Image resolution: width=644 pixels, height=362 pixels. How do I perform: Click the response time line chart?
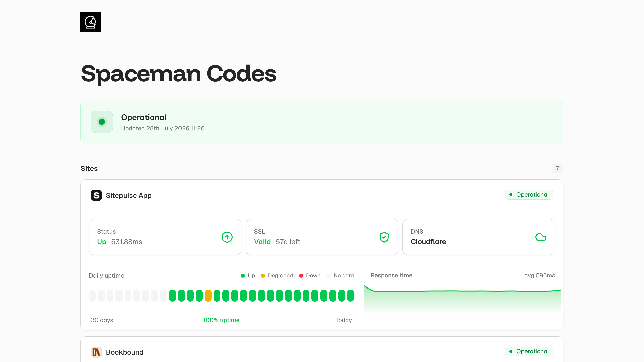(463, 299)
